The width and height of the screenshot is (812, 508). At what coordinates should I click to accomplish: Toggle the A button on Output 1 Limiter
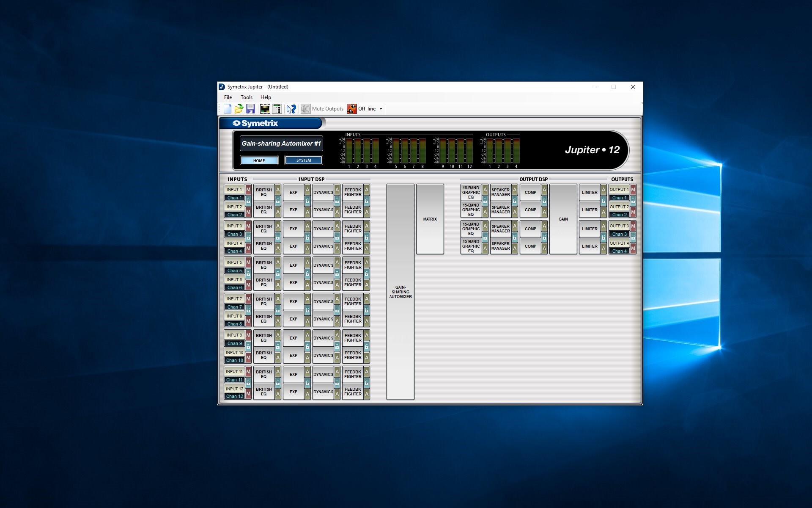coord(604,189)
